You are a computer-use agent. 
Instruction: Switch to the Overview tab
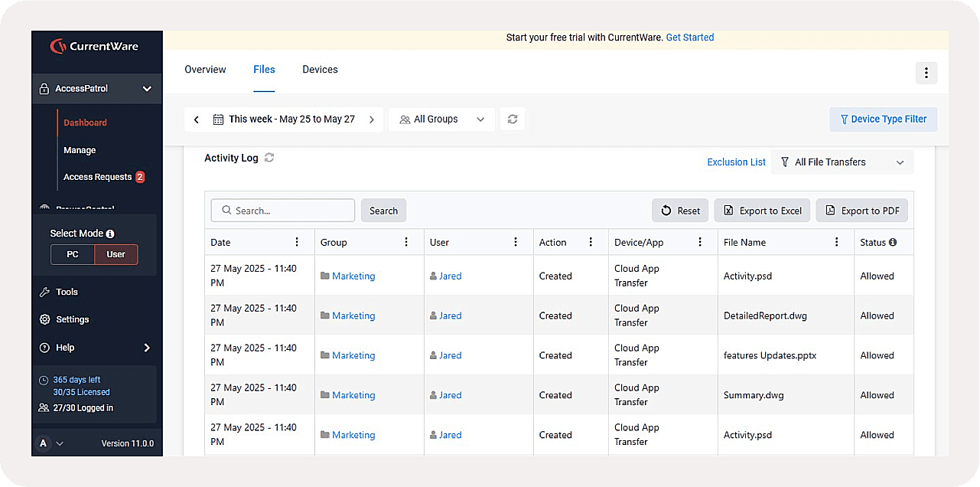click(205, 70)
